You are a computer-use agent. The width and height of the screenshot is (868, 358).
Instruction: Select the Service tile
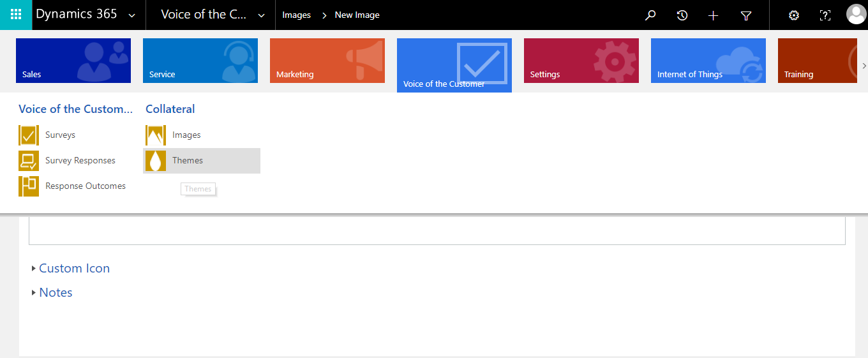pos(200,61)
